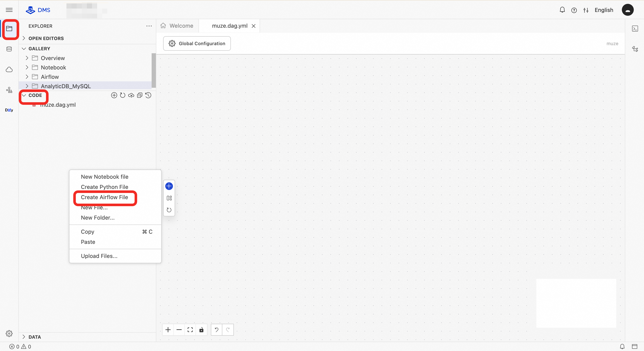This screenshot has width=644, height=351.
Task: Zoom in the canvas with plus button
Action: (168, 330)
